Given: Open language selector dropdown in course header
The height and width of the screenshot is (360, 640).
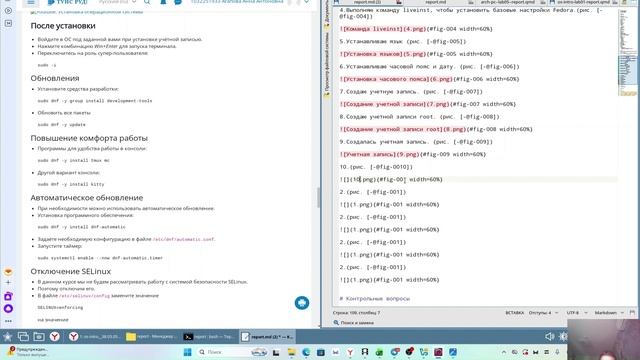Looking at the screenshot, I should (118, 2).
